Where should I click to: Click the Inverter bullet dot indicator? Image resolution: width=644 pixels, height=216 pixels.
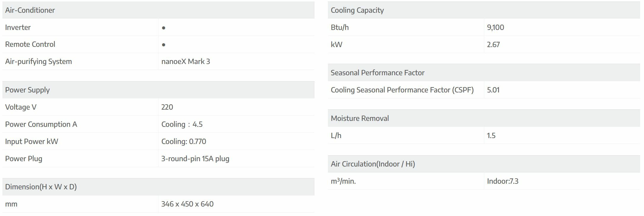coord(163,28)
